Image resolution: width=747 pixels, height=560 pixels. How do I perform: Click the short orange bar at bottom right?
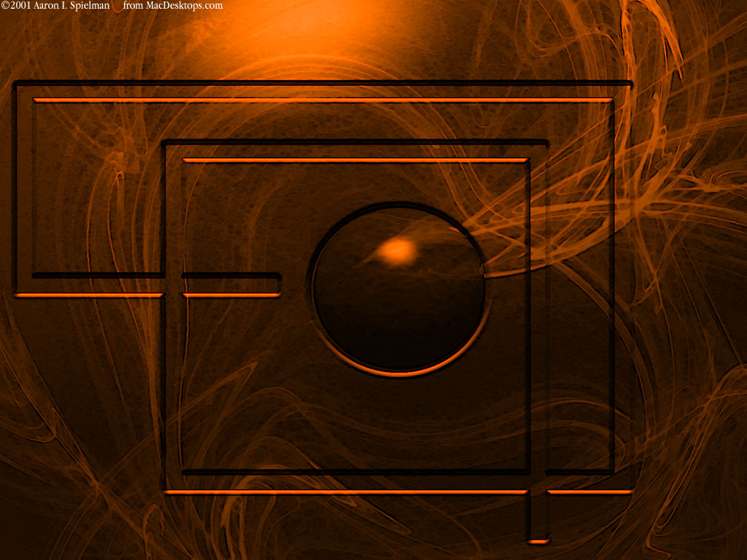(x=589, y=492)
